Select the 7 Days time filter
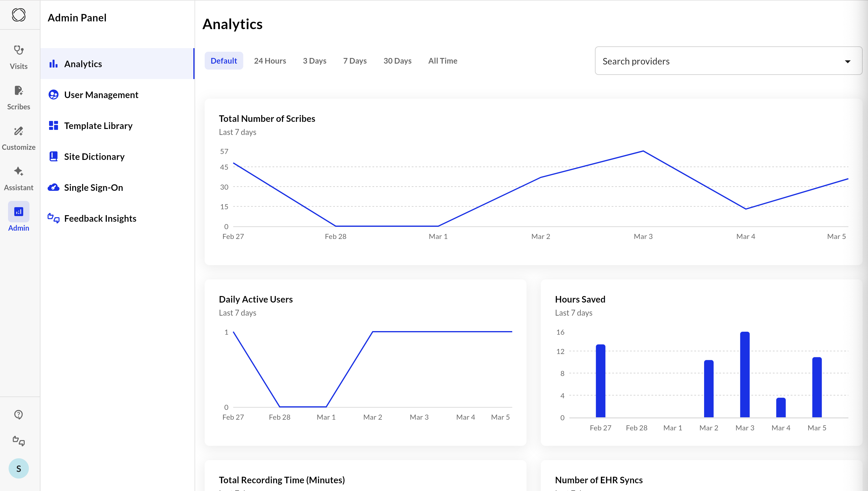 (354, 61)
